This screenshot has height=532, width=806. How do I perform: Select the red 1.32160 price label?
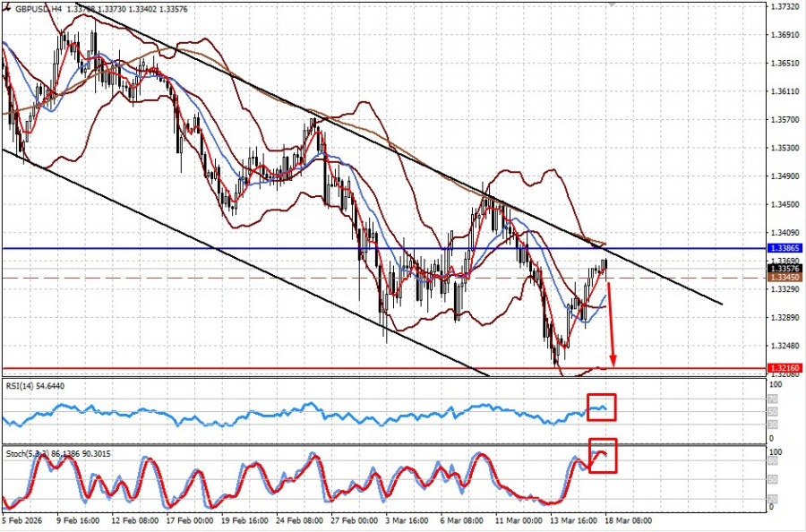[x=785, y=368]
